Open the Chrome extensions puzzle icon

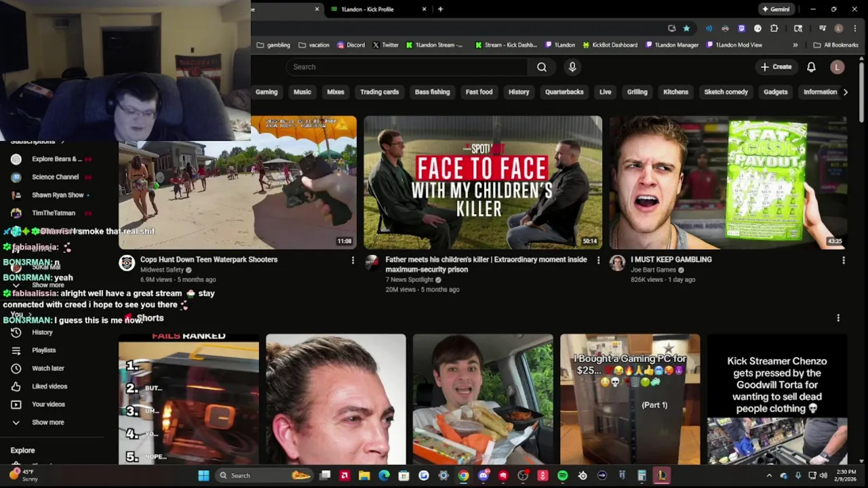pyautogui.click(x=774, y=28)
